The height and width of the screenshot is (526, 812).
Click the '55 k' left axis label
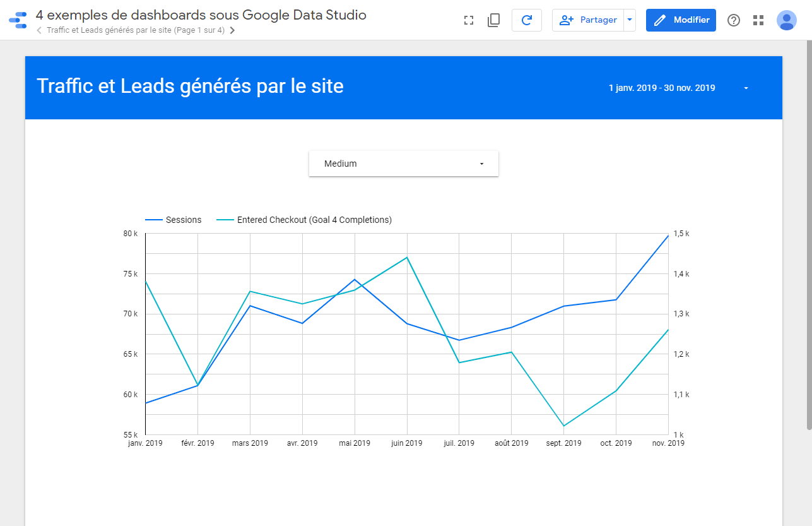[x=131, y=435]
